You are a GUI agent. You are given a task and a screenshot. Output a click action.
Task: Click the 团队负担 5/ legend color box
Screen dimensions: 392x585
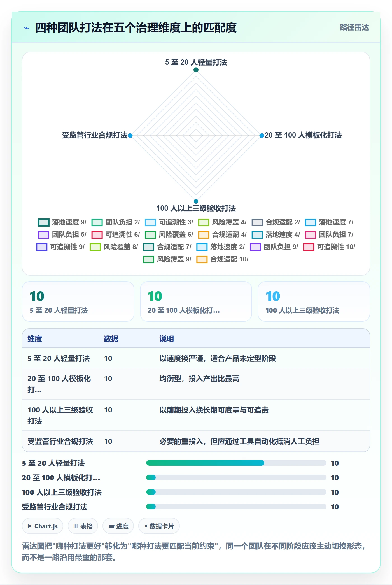(x=44, y=235)
